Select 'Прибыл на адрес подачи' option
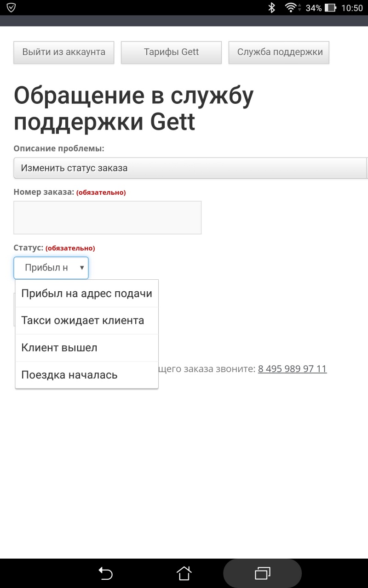The height and width of the screenshot is (588, 368). pyautogui.click(x=86, y=294)
